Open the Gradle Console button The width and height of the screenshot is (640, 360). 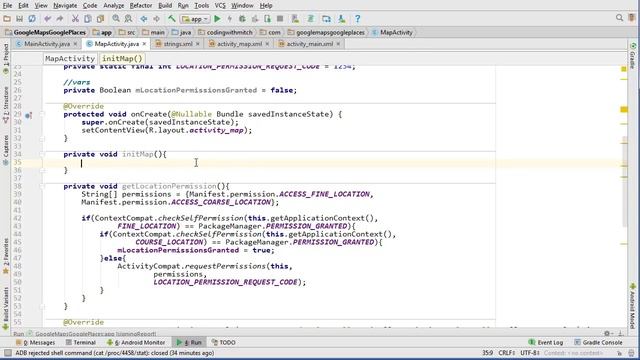(x=598, y=342)
